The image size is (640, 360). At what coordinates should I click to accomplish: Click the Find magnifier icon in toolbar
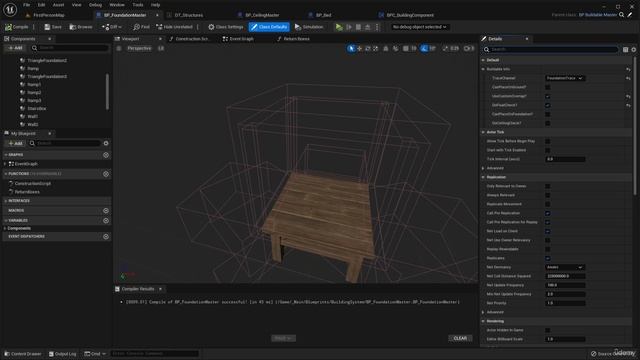[136, 27]
